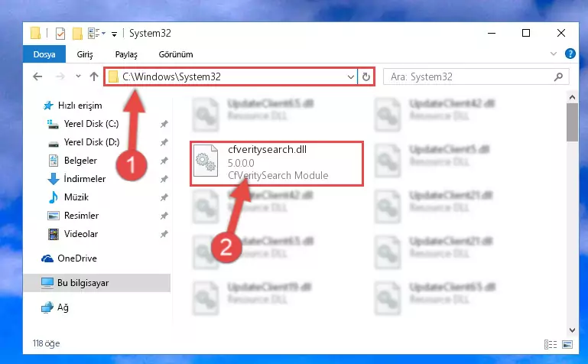Switch to details view in status bar
The width and height of the screenshot is (588, 364).
(x=550, y=344)
